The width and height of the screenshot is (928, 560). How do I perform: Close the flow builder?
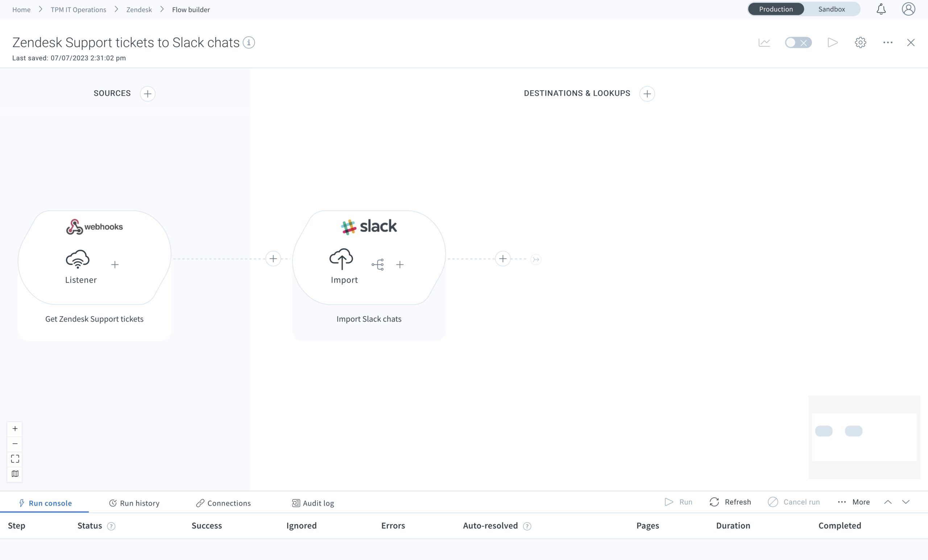coord(911,42)
